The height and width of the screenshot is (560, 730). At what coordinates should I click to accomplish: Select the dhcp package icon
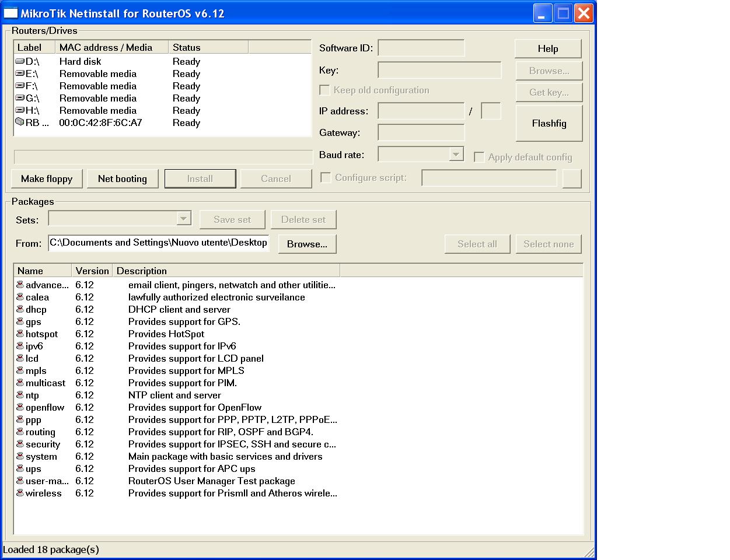19,309
